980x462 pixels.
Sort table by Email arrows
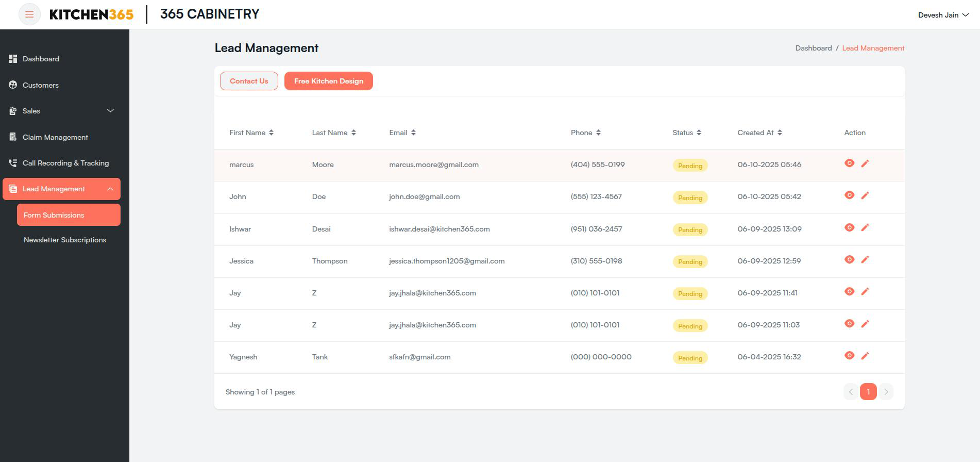click(x=413, y=133)
